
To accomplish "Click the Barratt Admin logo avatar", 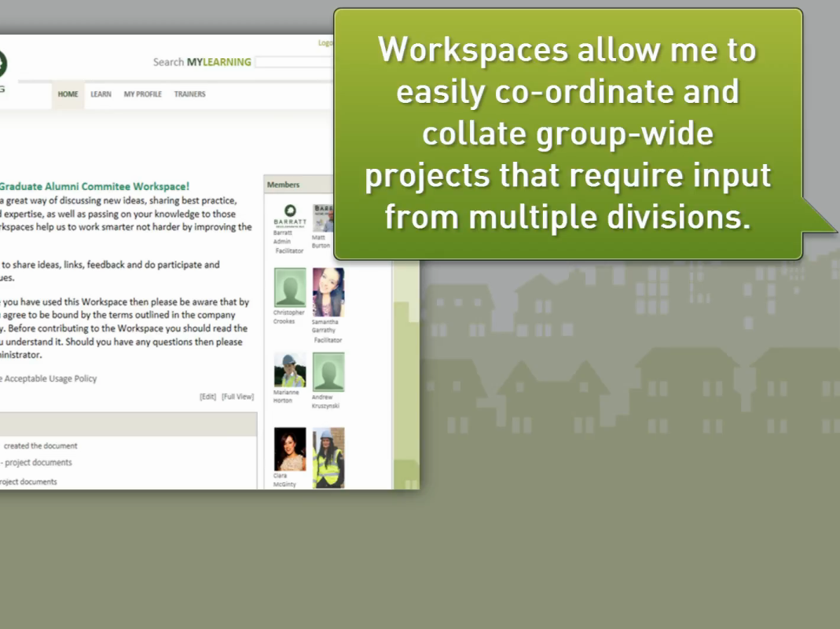I will click(289, 215).
